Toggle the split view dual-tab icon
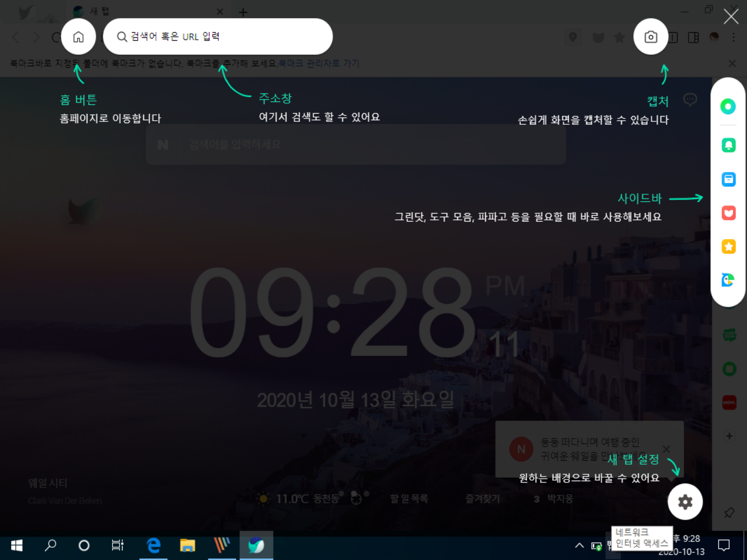 click(673, 37)
